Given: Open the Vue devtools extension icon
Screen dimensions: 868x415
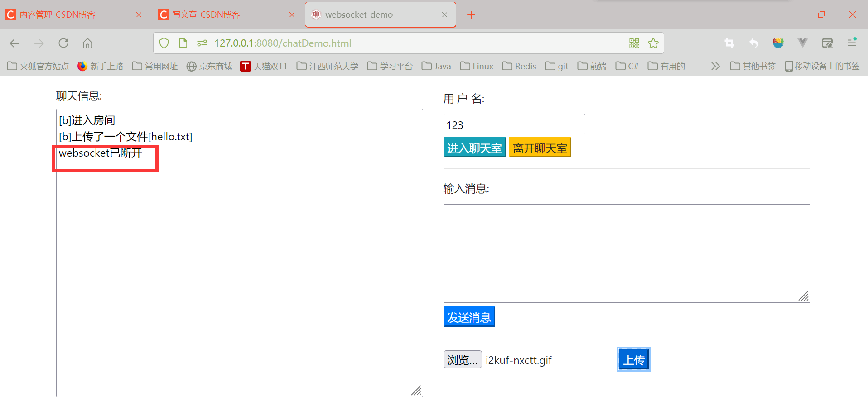Looking at the screenshot, I should tap(802, 43).
